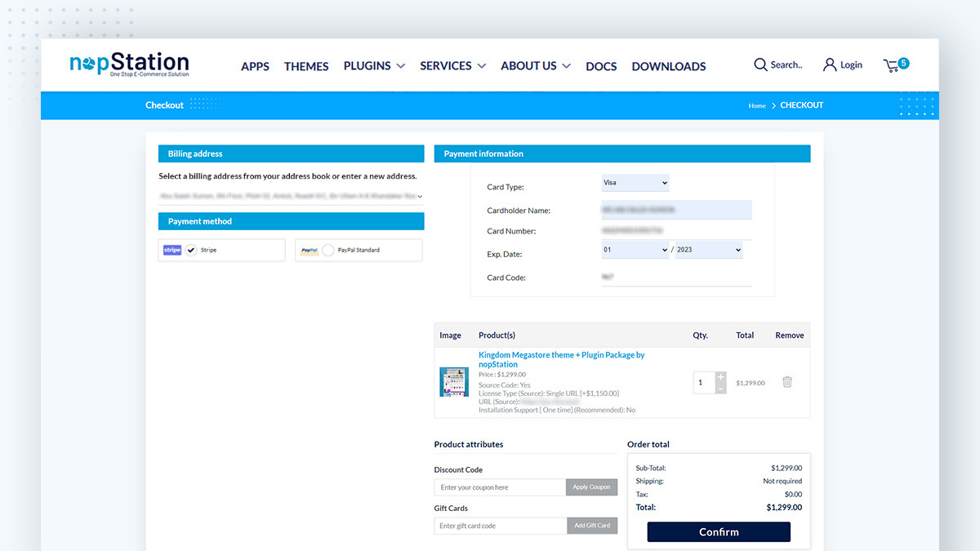Image resolution: width=980 pixels, height=551 pixels.
Task: Click the Stripe logo icon
Action: click(x=172, y=250)
